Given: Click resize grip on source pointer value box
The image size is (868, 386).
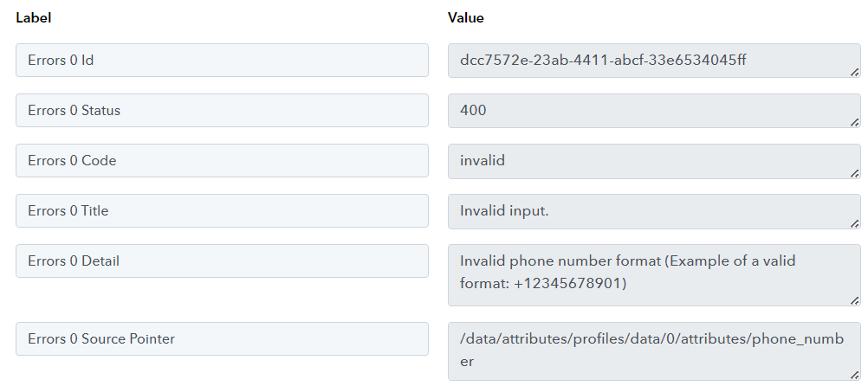Looking at the screenshot, I should click(855, 375).
